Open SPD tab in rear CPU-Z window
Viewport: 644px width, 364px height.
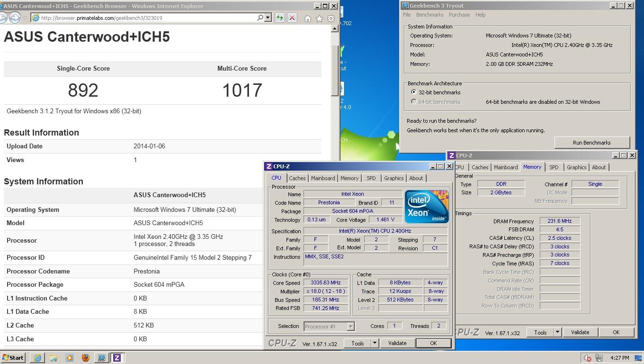554,167
